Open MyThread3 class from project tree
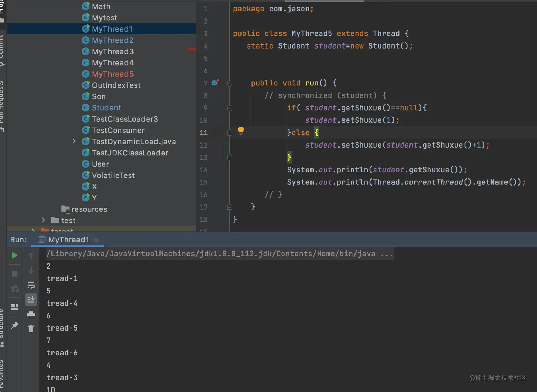This screenshot has width=537, height=392. 113,51
